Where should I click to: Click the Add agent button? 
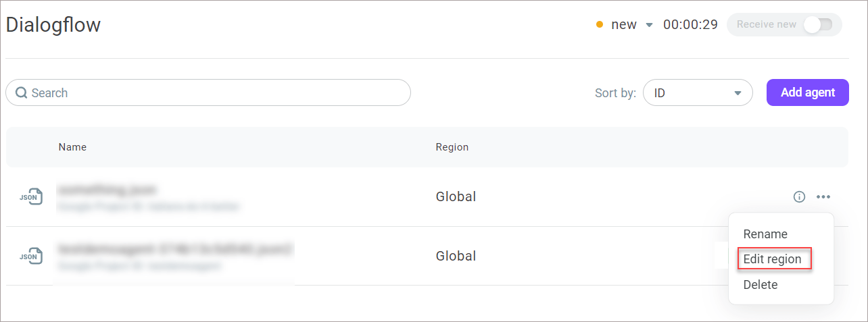coord(808,92)
